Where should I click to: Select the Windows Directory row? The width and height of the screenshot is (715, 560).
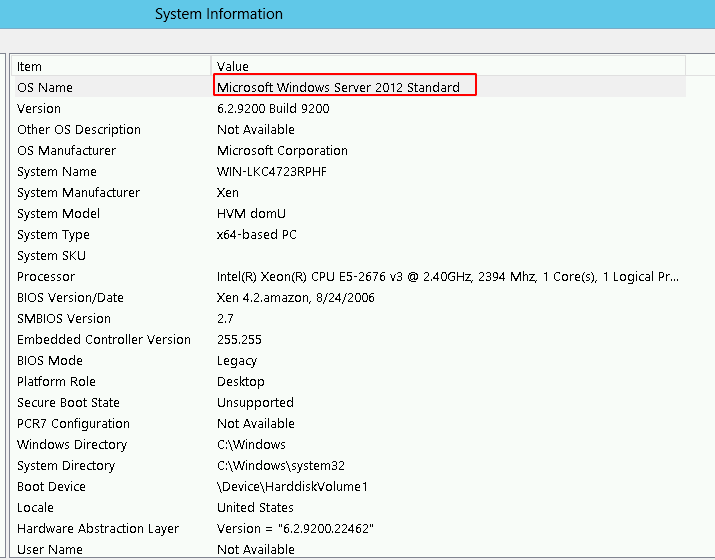tap(72, 445)
